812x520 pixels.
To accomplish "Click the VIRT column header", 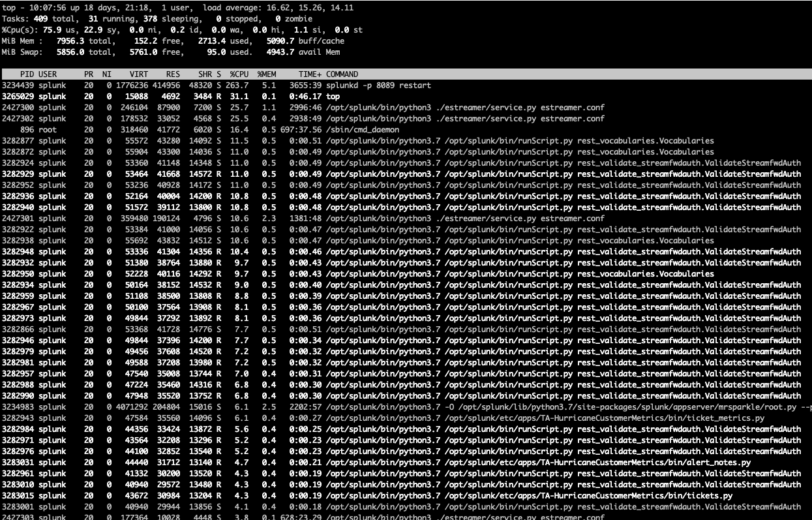I will [x=138, y=74].
